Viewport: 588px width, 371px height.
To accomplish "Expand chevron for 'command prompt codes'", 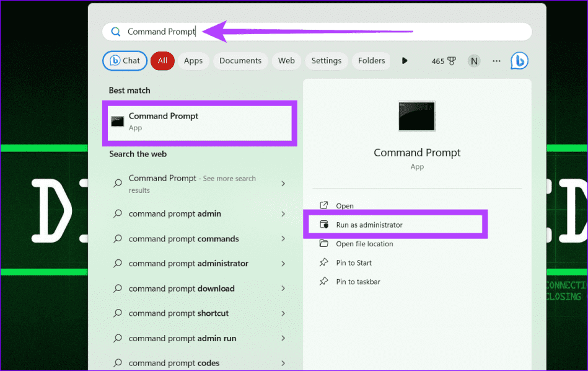I will (283, 363).
